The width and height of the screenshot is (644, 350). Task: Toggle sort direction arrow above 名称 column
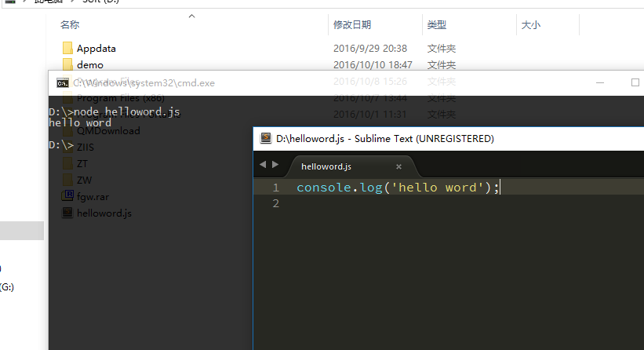click(x=192, y=16)
